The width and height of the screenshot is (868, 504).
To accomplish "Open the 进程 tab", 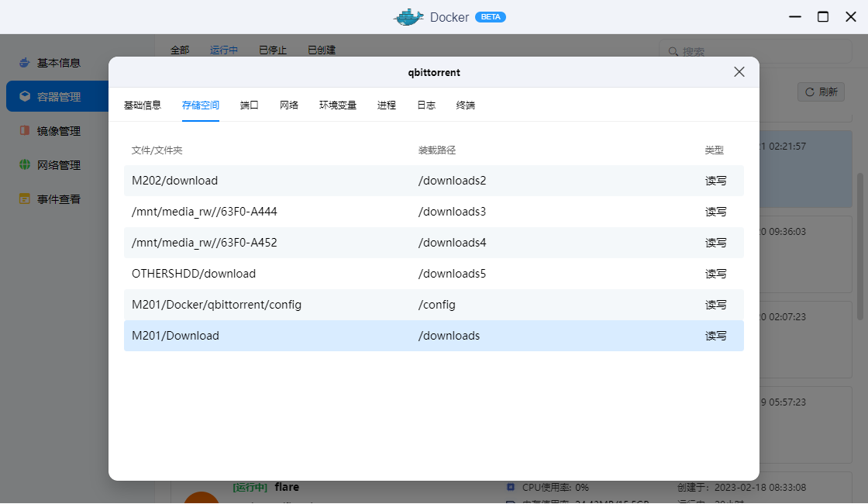I will [387, 105].
